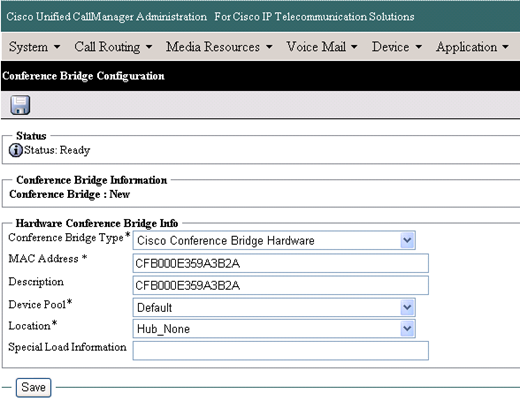This screenshot has height=401, width=520.
Task: Click into the Description field
Action: pos(281,285)
